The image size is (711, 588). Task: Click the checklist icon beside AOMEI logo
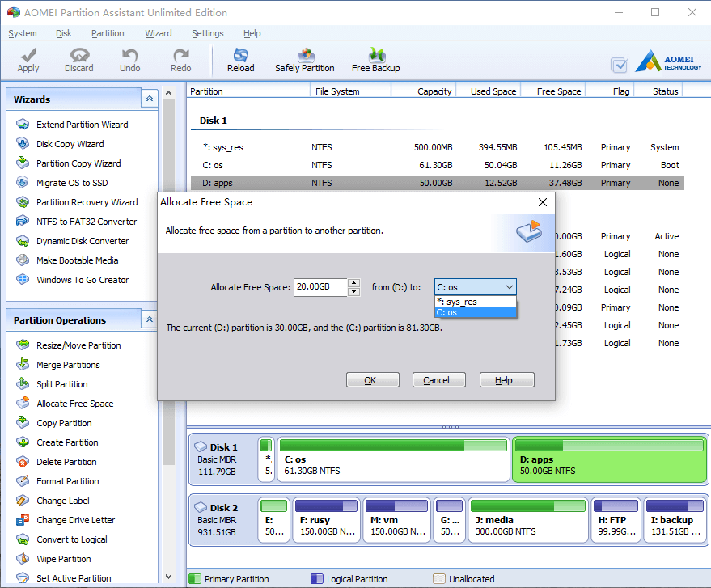[x=619, y=65]
